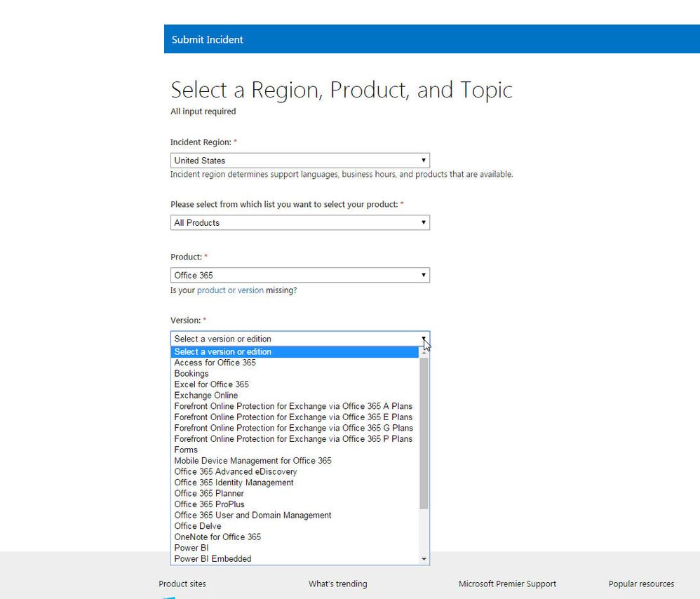Choose Office 365 Planner

[x=295, y=493]
